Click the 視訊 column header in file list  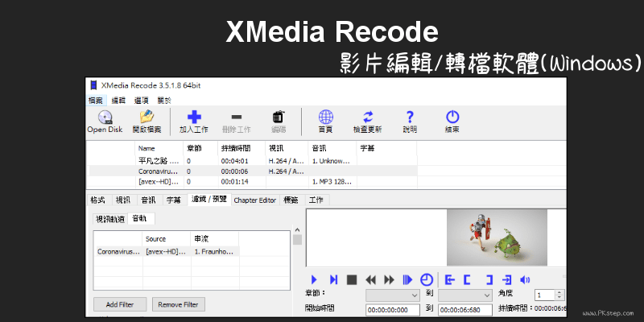(x=287, y=148)
